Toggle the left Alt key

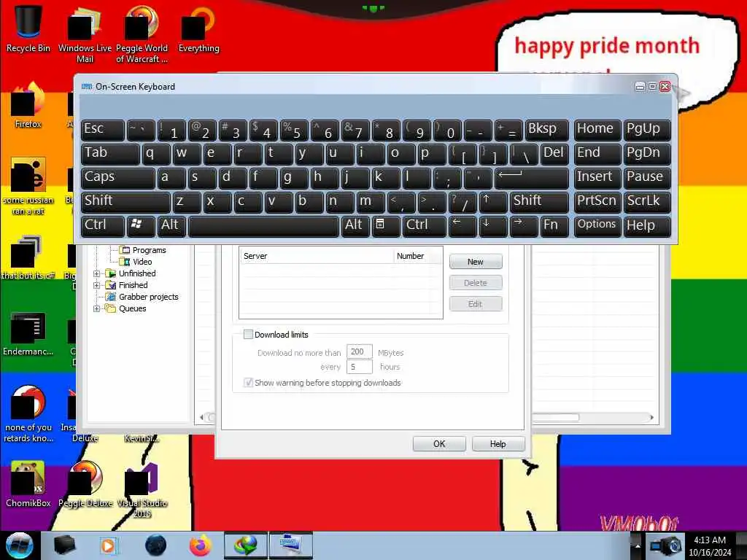(x=171, y=226)
